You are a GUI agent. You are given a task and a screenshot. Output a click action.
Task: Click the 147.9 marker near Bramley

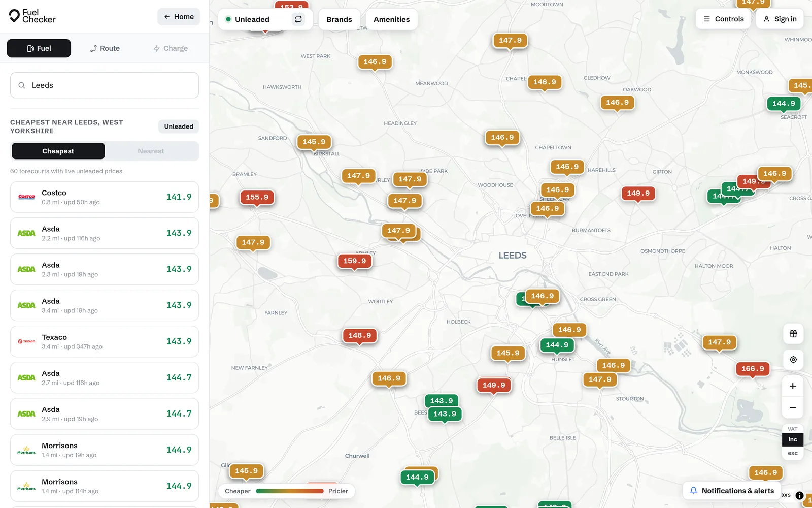point(253,242)
